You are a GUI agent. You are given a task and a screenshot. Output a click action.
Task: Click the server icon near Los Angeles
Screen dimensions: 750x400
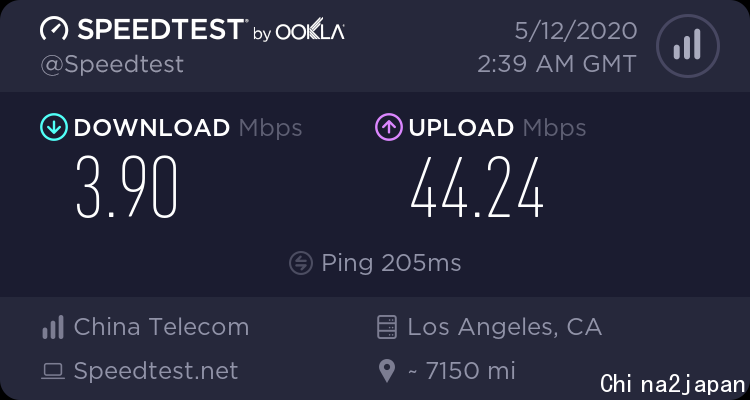click(x=386, y=327)
